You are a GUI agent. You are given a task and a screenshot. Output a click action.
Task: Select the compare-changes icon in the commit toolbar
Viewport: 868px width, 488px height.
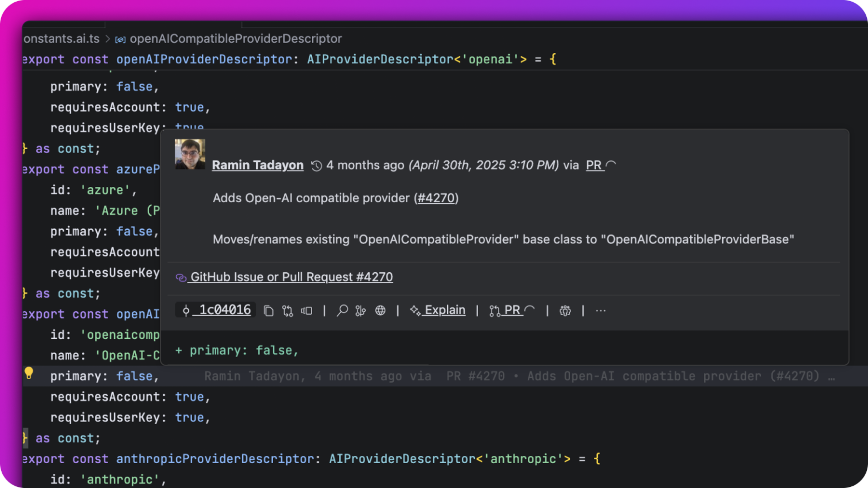(x=287, y=310)
